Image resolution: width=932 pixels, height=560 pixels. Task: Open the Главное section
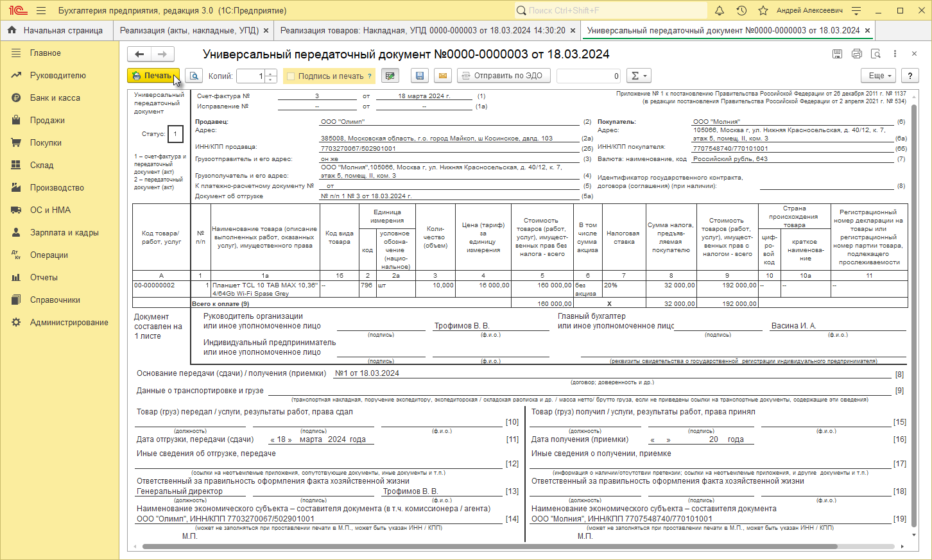[x=60, y=53]
